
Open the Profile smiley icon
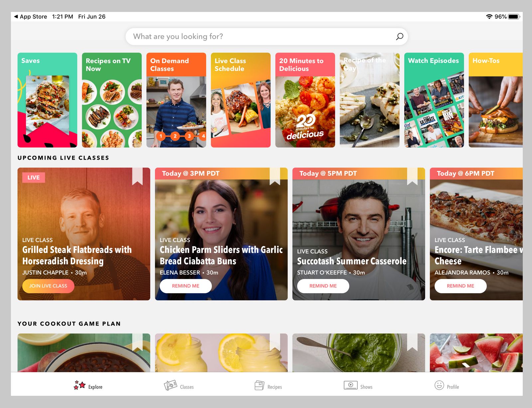click(439, 386)
